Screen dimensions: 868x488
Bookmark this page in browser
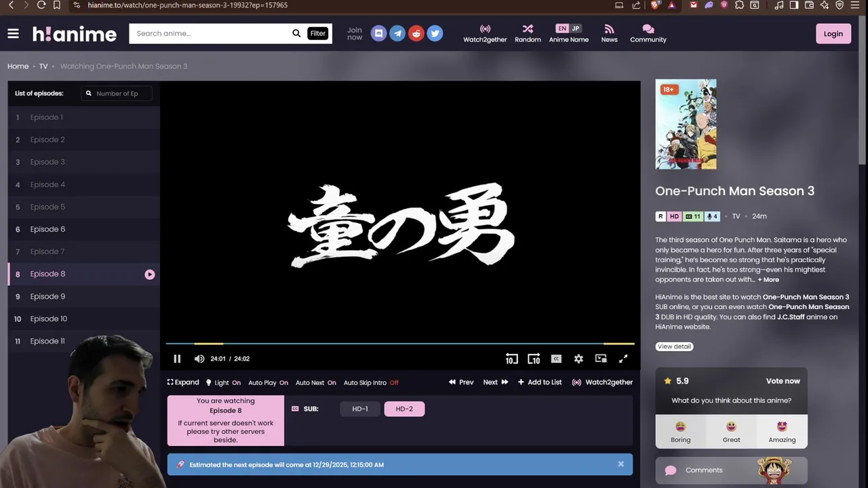(x=57, y=5)
